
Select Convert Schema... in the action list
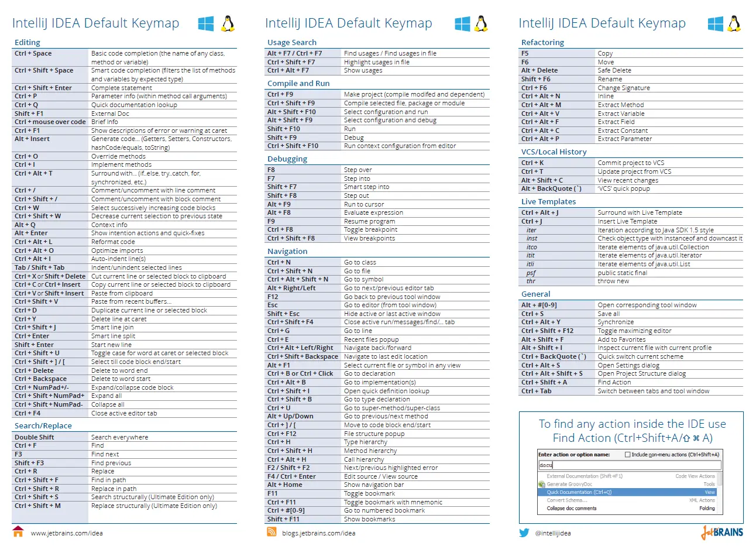tap(627, 500)
